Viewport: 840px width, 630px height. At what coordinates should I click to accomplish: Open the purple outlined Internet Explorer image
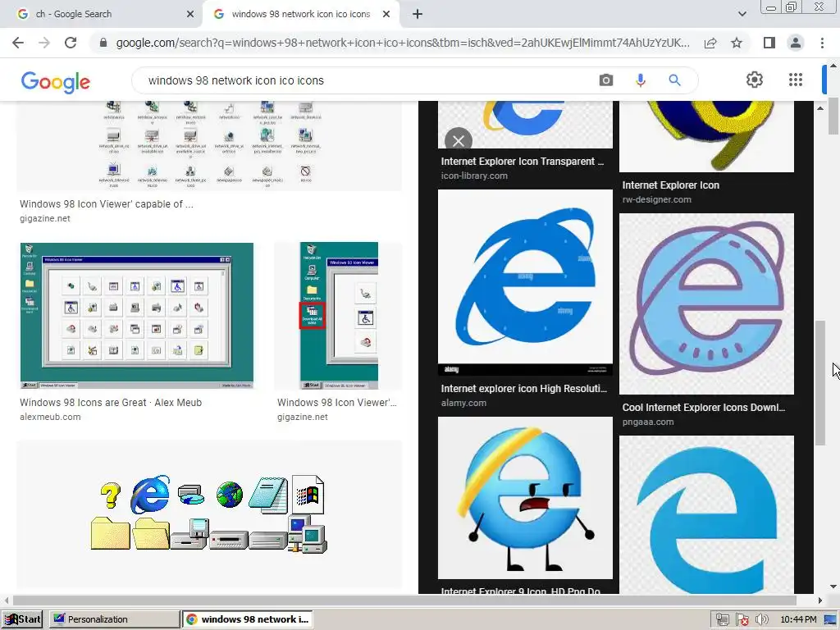click(706, 304)
